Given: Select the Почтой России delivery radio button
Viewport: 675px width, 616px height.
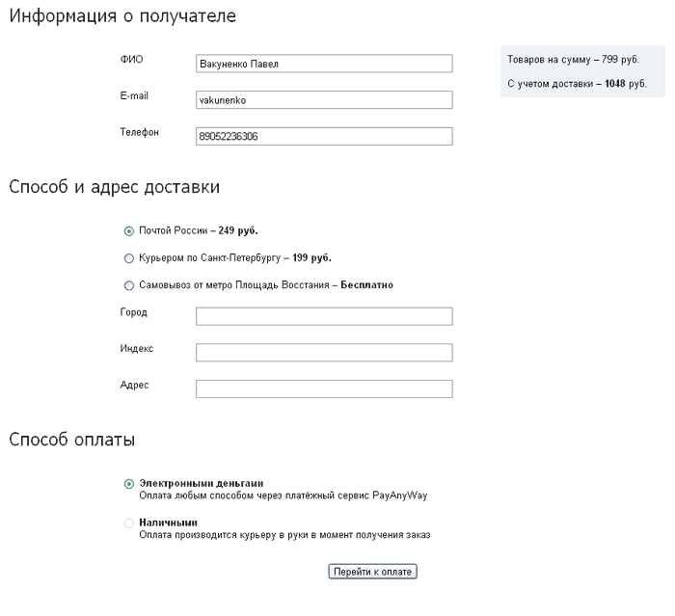Looking at the screenshot, I should point(129,231).
